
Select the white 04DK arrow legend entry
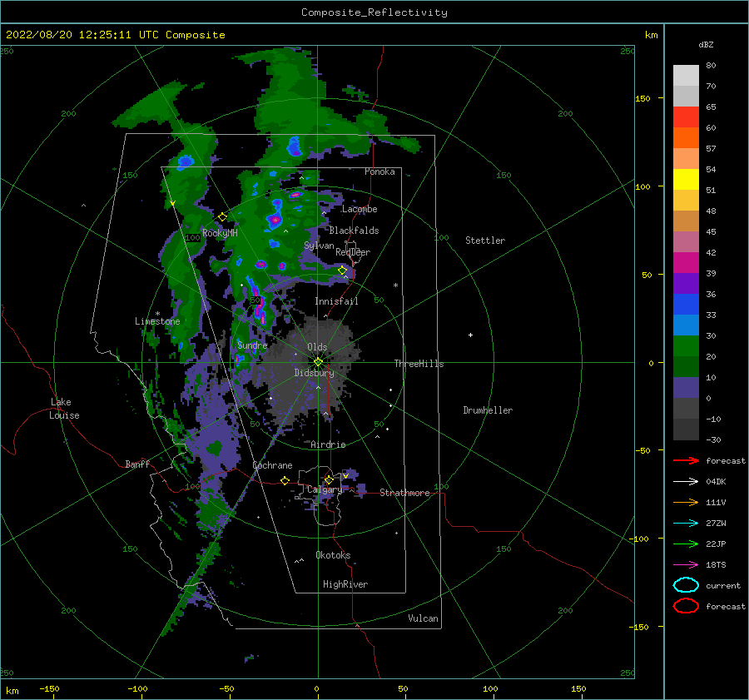point(686,481)
